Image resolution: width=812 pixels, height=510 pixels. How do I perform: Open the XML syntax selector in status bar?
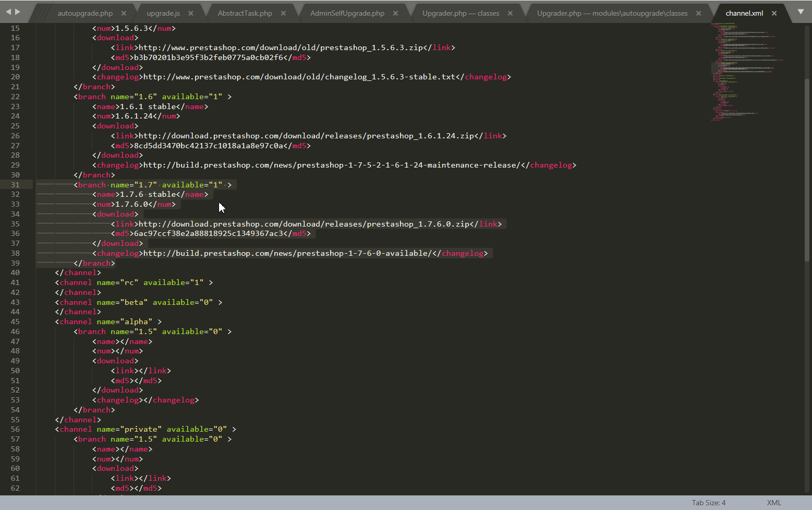click(x=774, y=503)
